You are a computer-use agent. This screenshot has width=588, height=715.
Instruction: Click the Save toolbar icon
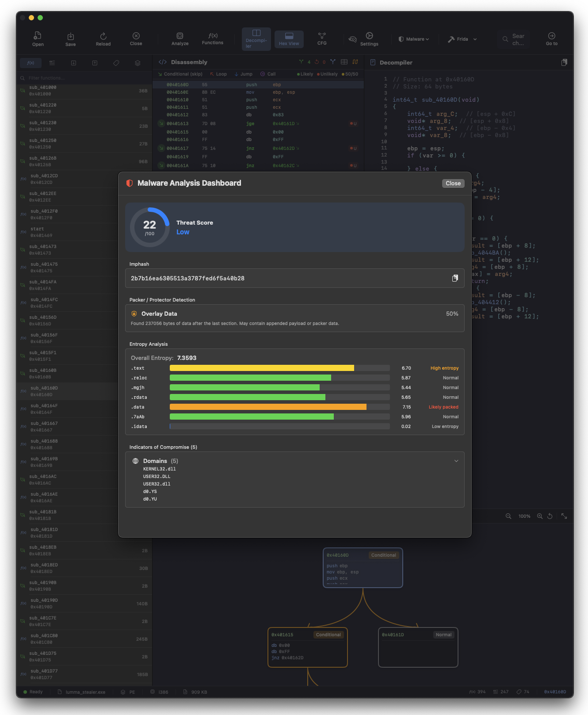70,39
